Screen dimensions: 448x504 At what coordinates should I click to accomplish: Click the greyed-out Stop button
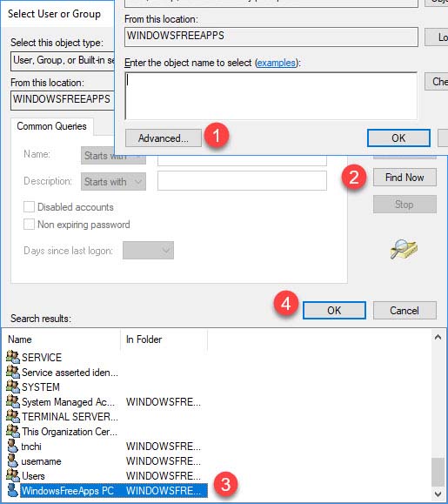click(x=405, y=204)
